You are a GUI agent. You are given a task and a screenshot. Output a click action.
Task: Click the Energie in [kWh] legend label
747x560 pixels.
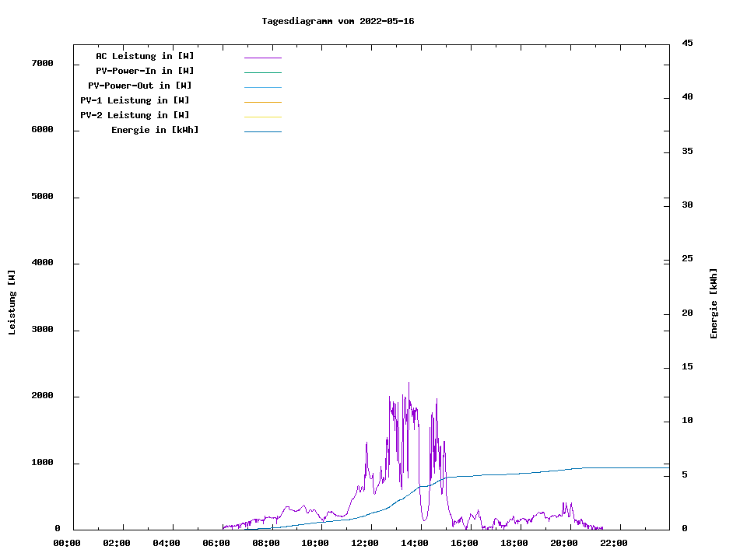[x=155, y=130]
